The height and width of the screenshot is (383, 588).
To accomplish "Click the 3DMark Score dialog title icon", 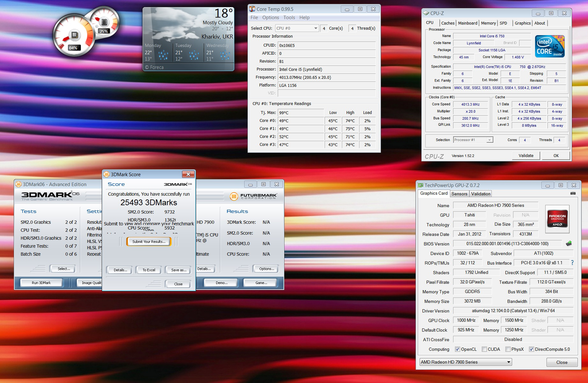I will click(x=107, y=174).
